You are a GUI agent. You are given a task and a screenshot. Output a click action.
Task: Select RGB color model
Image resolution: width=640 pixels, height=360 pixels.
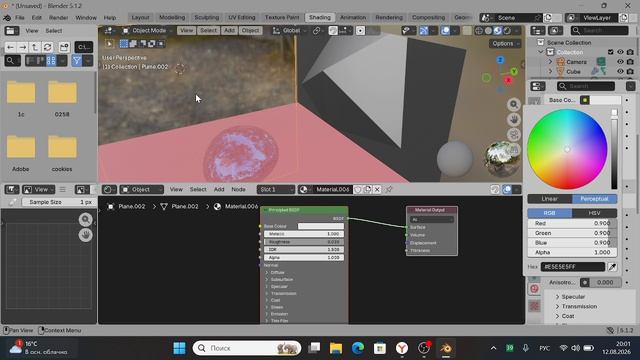click(549, 213)
